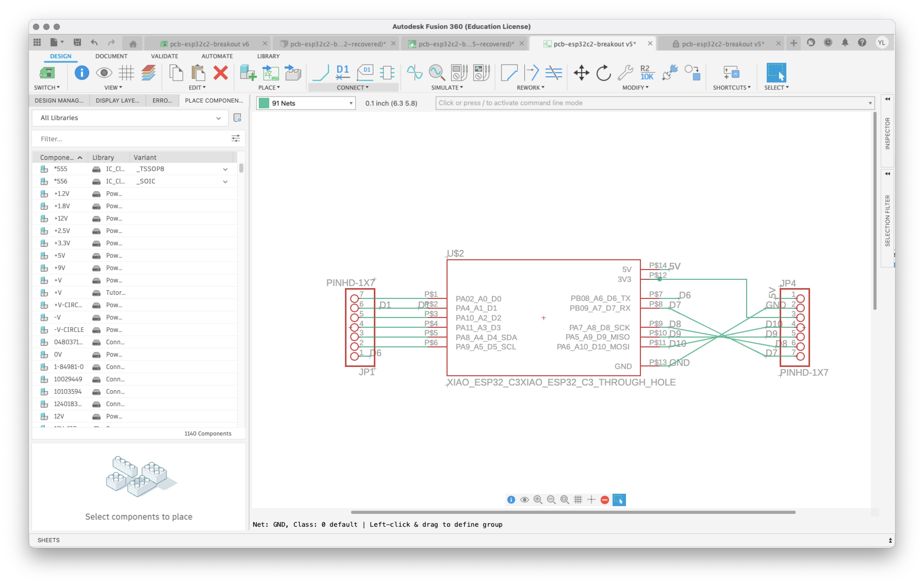Viewport: 924px width, 586px height.
Task: Click zoom-in icon in bottom canvas toolbar
Action: (538, 500)
